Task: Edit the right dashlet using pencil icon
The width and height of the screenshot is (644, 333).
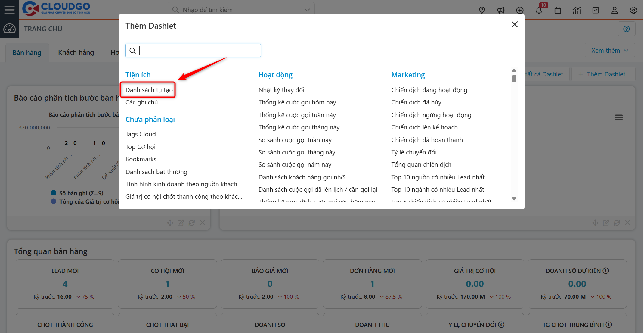Action: click(606, 223)
